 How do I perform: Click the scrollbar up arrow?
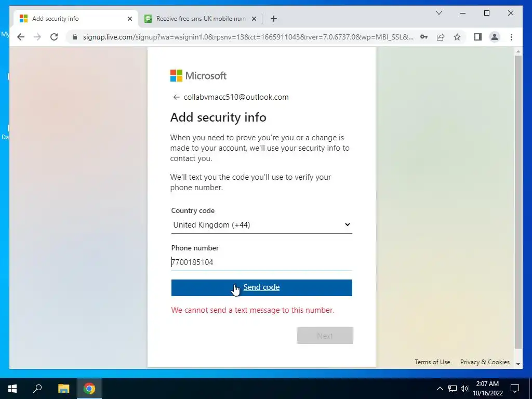click(x=518, y=51)
